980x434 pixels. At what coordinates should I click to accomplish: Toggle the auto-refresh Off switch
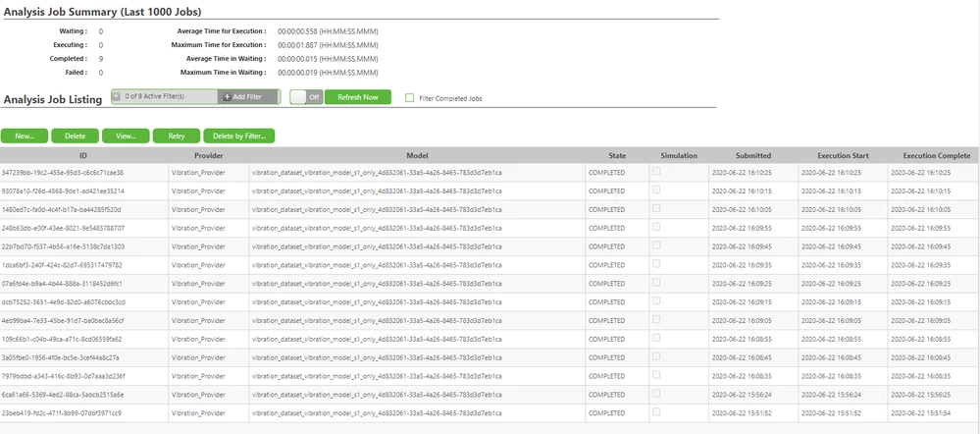306,97
